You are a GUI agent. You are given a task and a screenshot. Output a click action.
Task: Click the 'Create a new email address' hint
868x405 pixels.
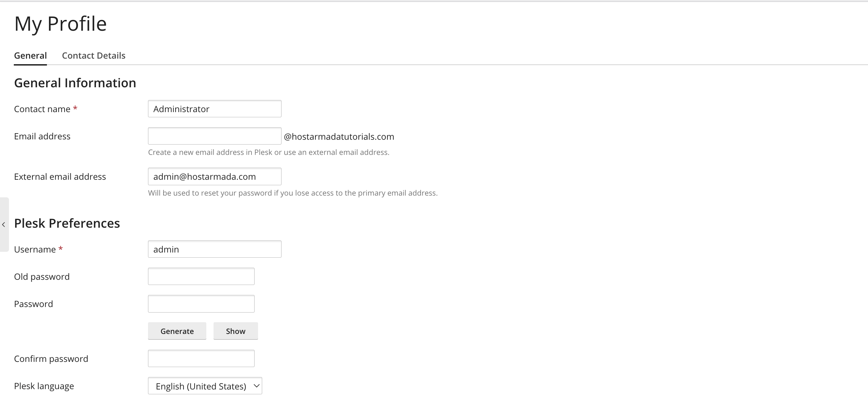coord(269,152)
